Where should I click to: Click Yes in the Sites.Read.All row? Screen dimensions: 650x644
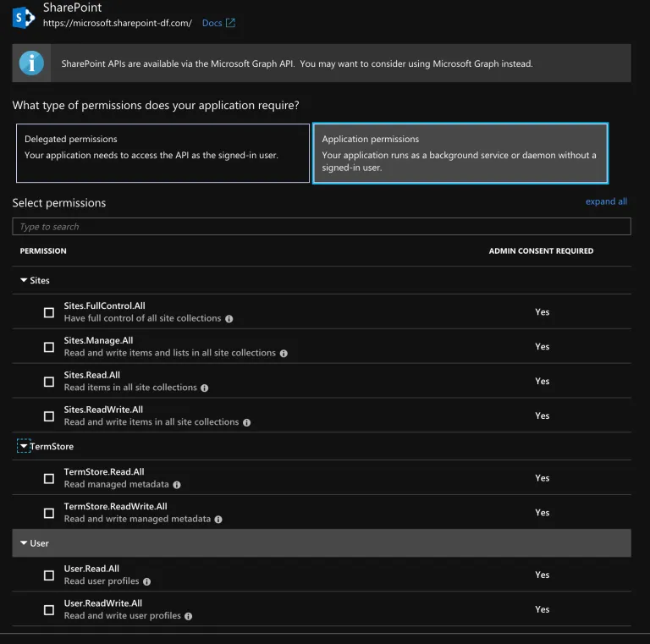point(542,382)
